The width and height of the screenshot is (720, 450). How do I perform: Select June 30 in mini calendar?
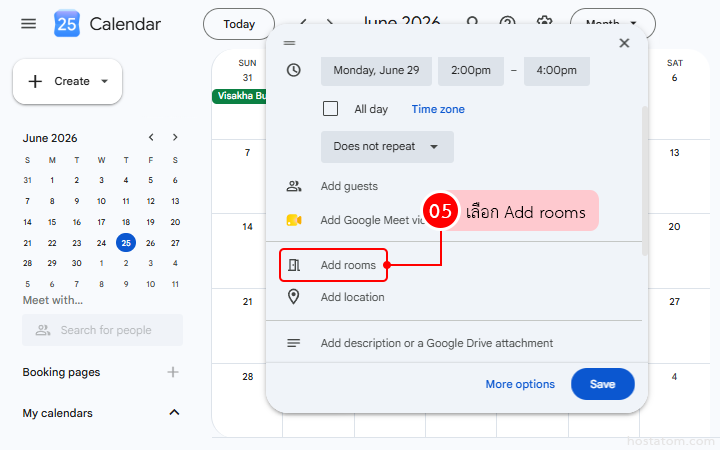(x=77, y=263)
